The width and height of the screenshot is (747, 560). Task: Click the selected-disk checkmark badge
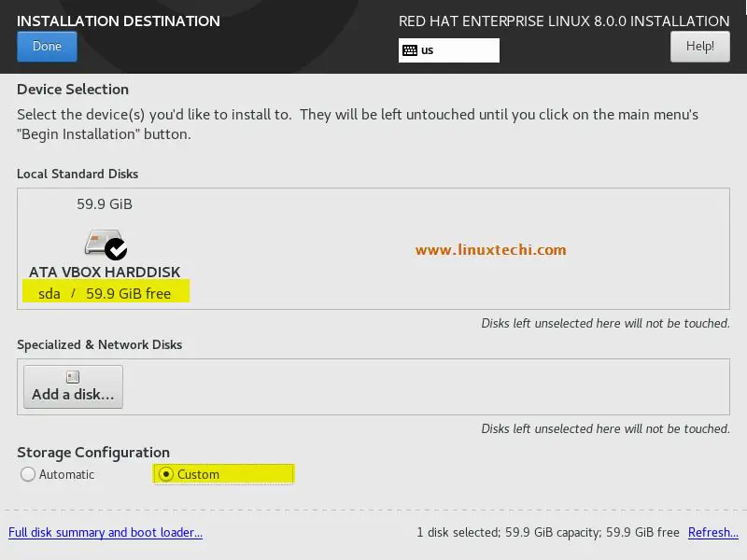[x=116, y=249]
